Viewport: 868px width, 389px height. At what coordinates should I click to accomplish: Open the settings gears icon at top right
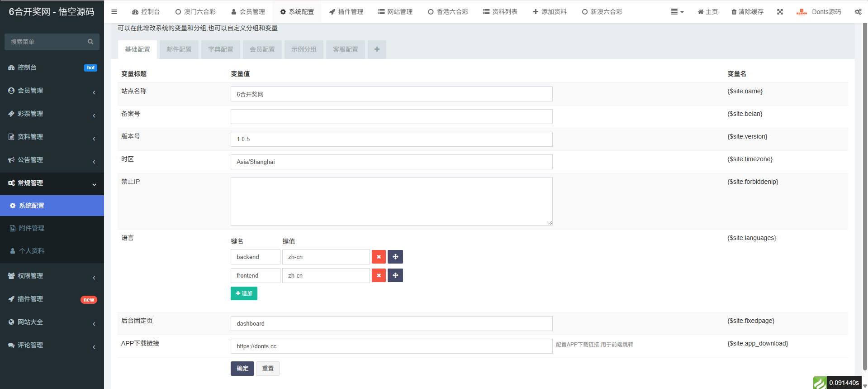click(858, 12)
